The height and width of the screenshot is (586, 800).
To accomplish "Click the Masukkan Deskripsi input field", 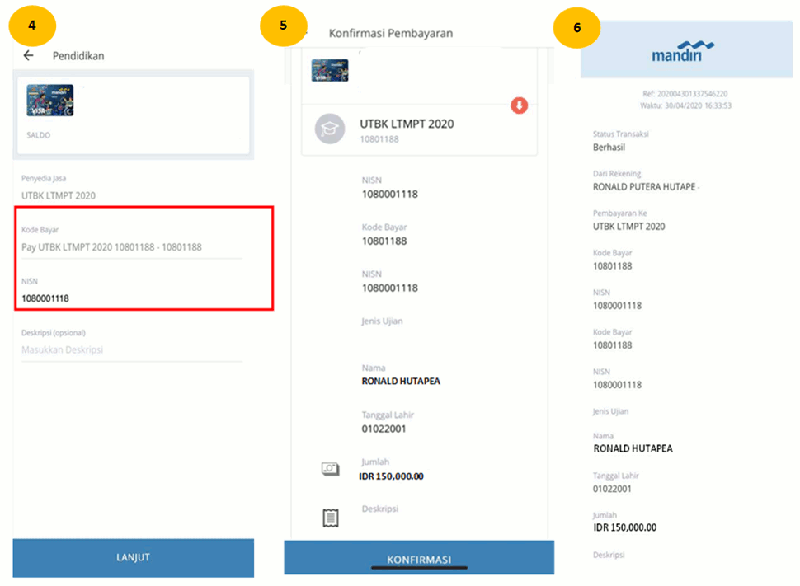I will (x=131, y=350).
